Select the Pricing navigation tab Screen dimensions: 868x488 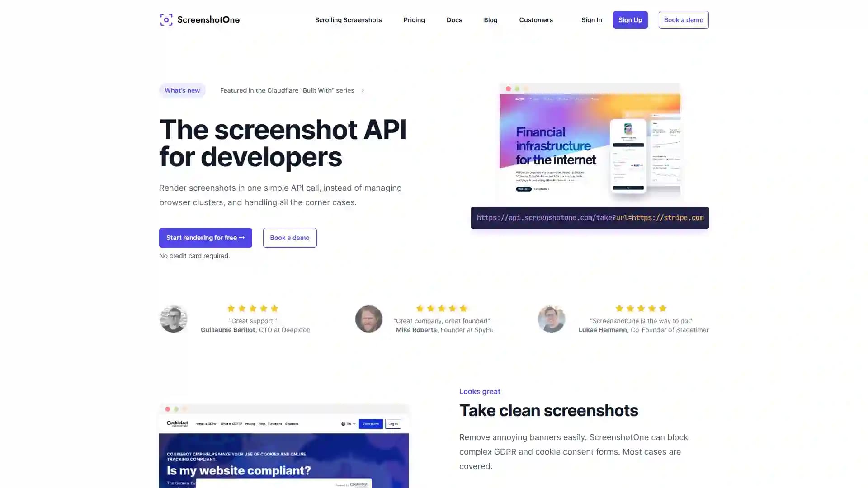tap(414, 20)
